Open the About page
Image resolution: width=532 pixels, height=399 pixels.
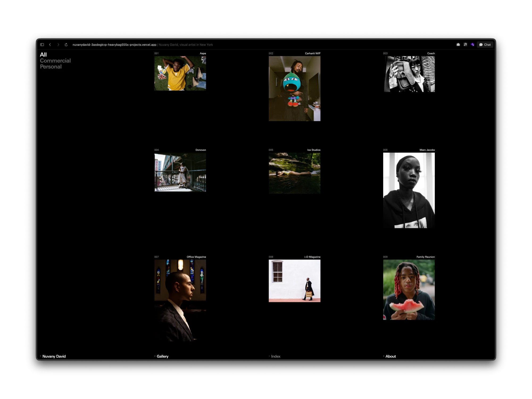coord(390,356)
